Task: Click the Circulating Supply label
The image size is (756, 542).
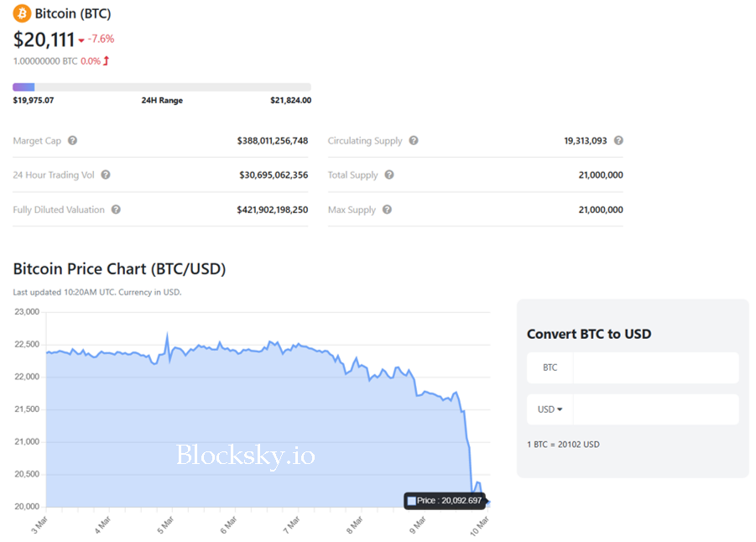Action: point(365,141)
